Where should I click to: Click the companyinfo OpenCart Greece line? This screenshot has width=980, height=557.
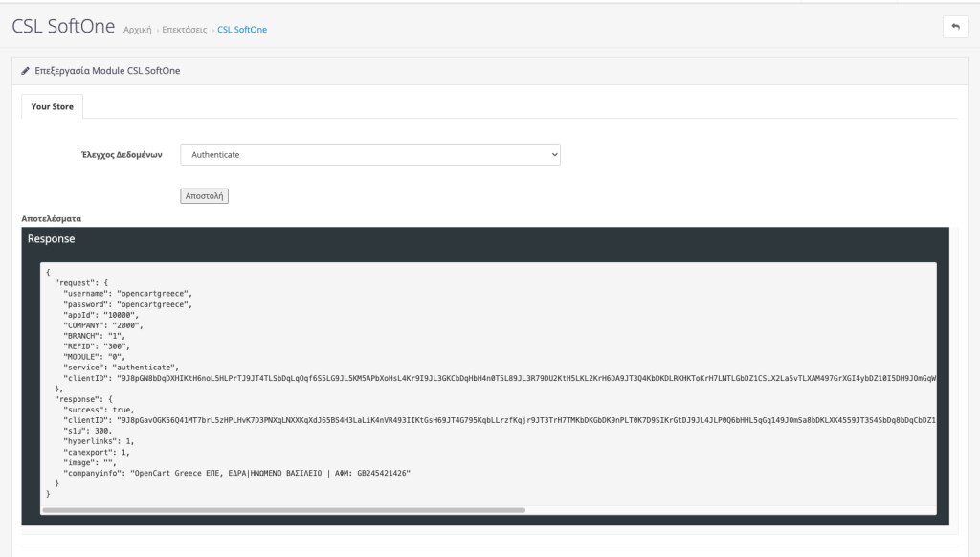(236, 473)
